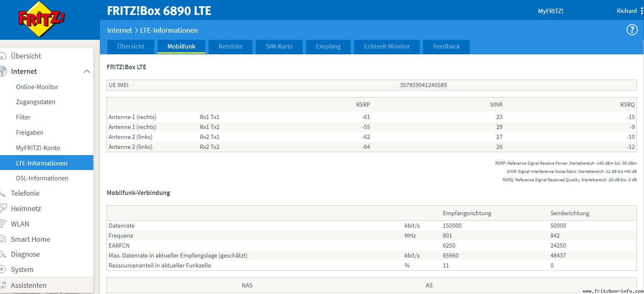Click the RSRP column header
The image size is (644, 294).
(363, 105)
